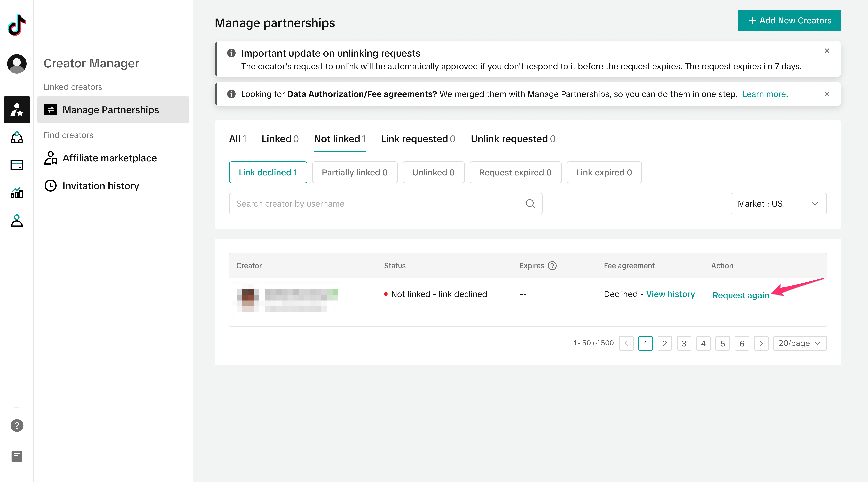Toggle the Partially linked 0 filter

click(354, 173)
